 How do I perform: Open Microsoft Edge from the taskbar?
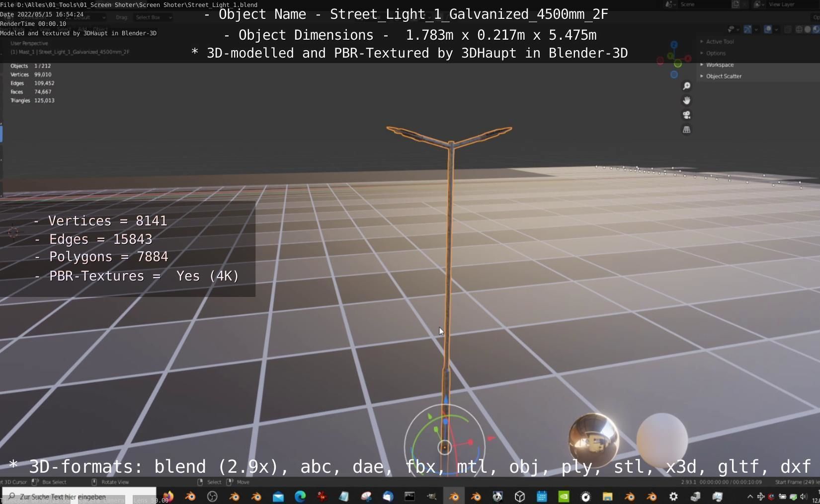pos(300,496)
